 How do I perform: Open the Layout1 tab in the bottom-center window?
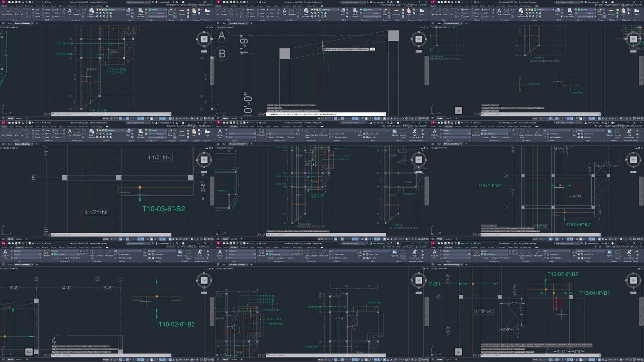point(234,360)
